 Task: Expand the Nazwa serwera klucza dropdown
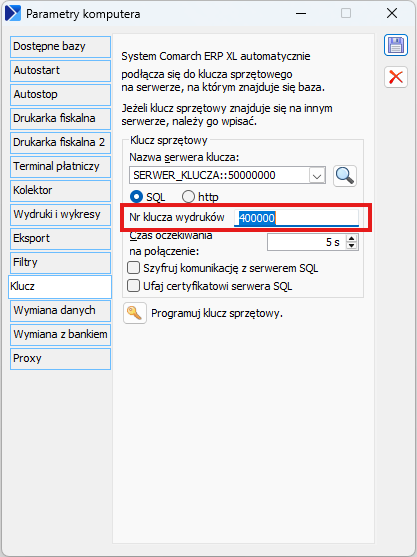click(317, 175)
